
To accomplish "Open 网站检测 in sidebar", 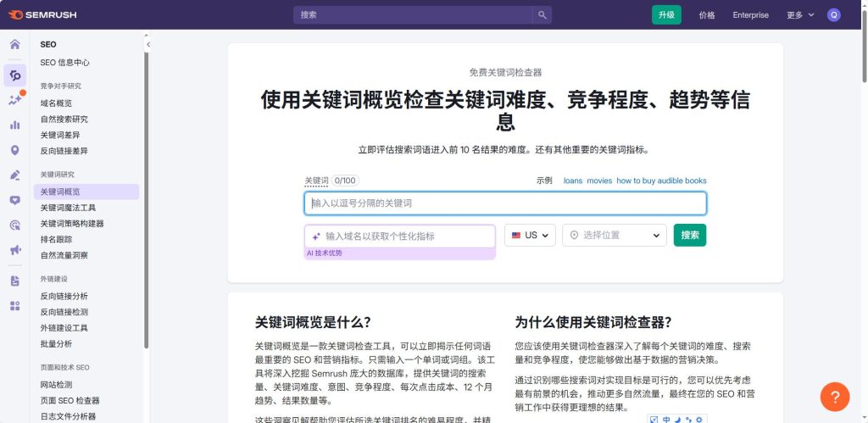I will (x=56, y=385).
